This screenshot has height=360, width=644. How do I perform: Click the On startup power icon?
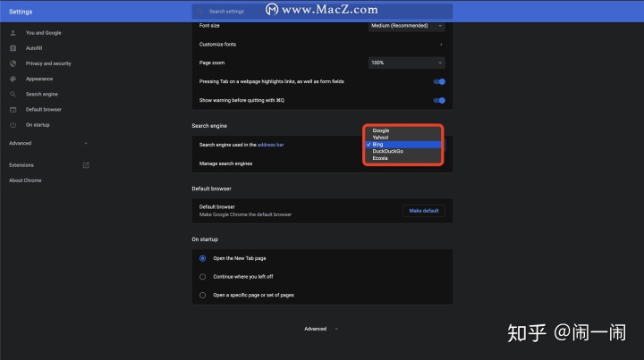click(x=13, y=125)
